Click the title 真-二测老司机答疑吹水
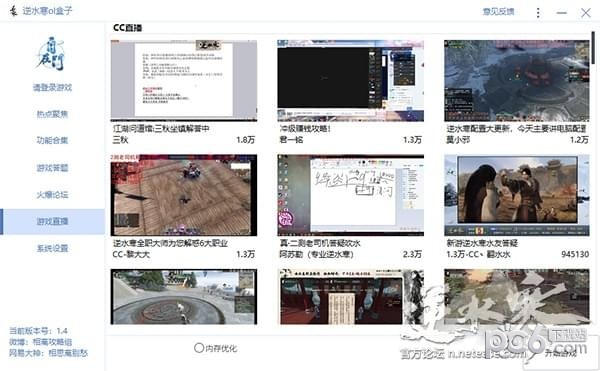Viewport: 600px width, 371px height. tap(320, 243)
